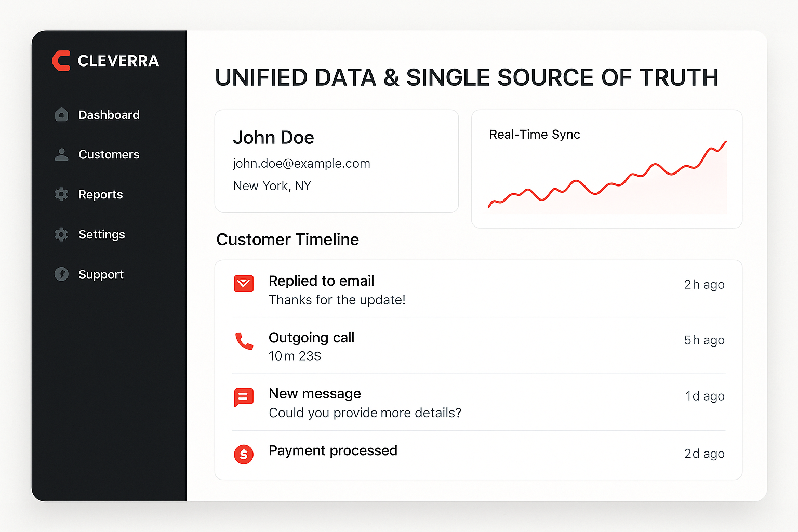
Task: Click the red email envelope icon
Action: pyautogui.click(x=244, y=284)
